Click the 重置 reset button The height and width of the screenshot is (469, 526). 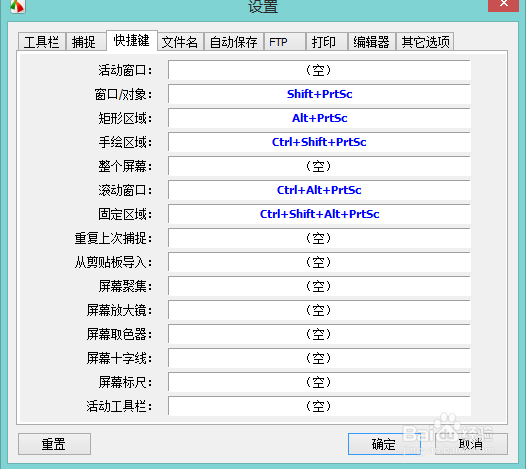tap(54, 444)
